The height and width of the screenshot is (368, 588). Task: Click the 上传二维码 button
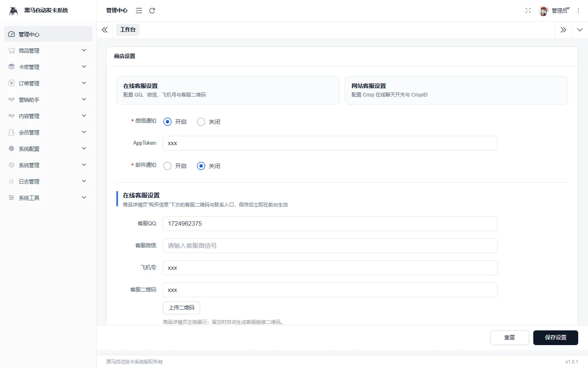(x=181, y=308)
